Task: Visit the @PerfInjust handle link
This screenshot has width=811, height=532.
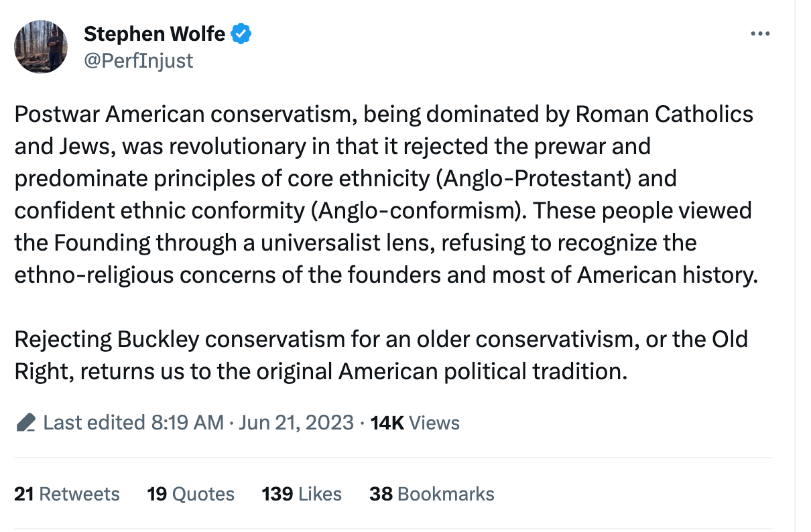Action: (x=138, y=61)
